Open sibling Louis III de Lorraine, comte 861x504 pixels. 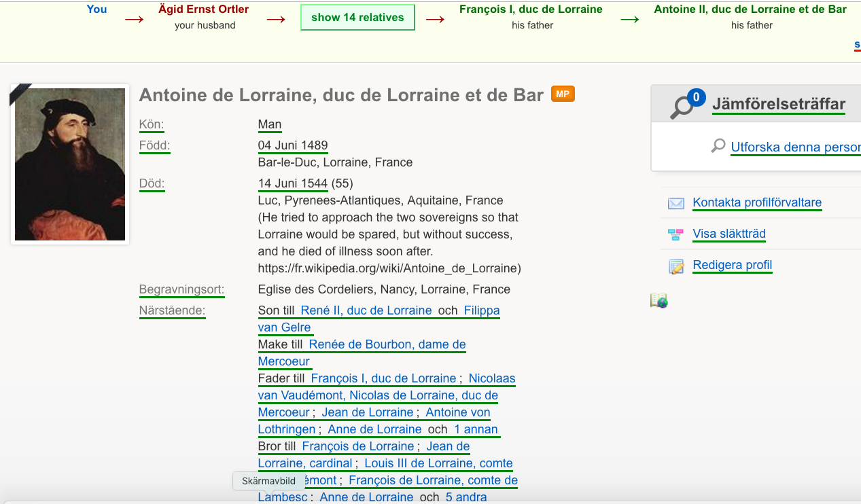[438, 463]
